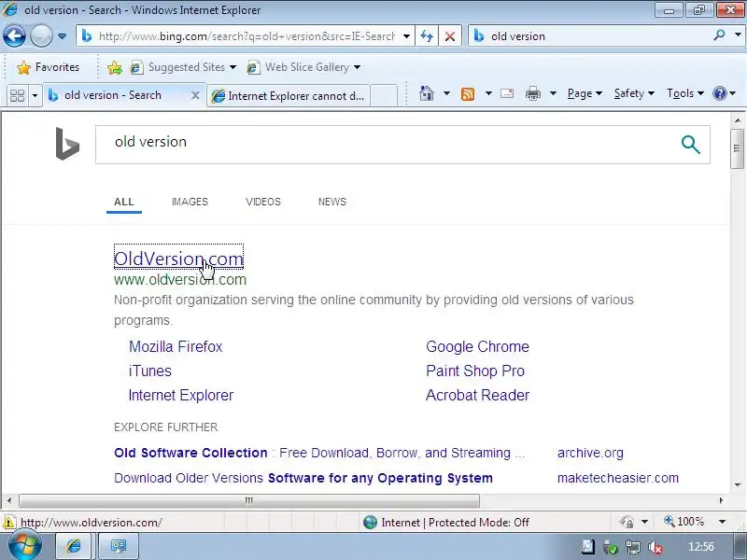The height and width of the screenshot is (560, 747).
Task: Open the OldVersion.com result link
Action: click(178, 259)
